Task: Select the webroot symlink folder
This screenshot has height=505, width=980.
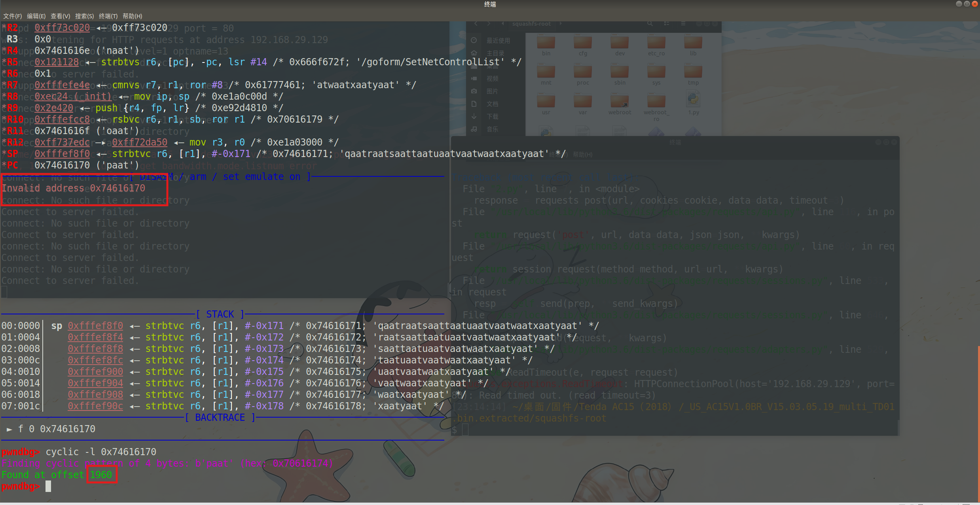Action: [620, 104]
